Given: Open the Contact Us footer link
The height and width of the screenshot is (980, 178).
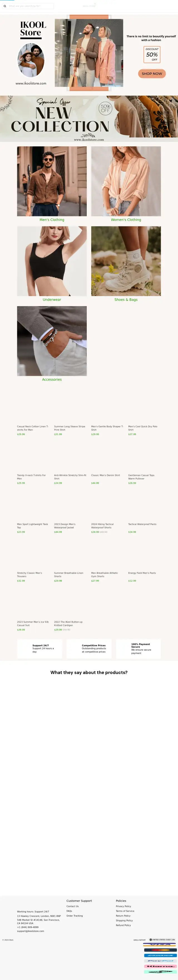Looking at the screenshot, I should (x=73, y=906).
